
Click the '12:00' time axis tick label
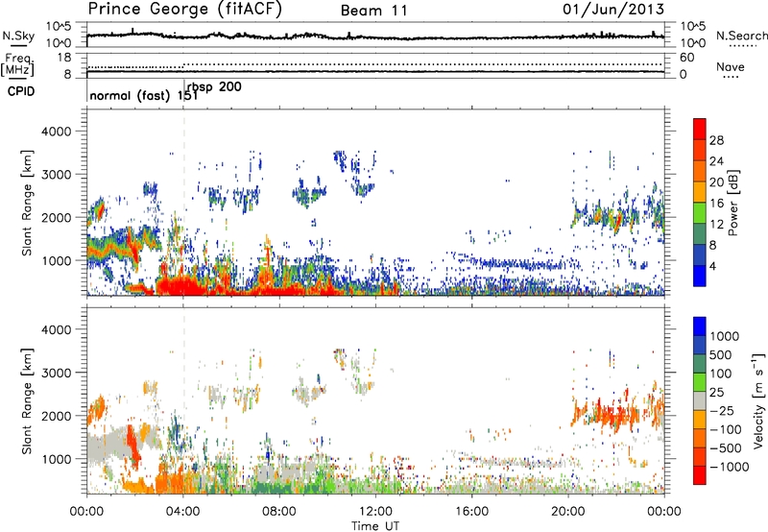click(x=375, y=512)
